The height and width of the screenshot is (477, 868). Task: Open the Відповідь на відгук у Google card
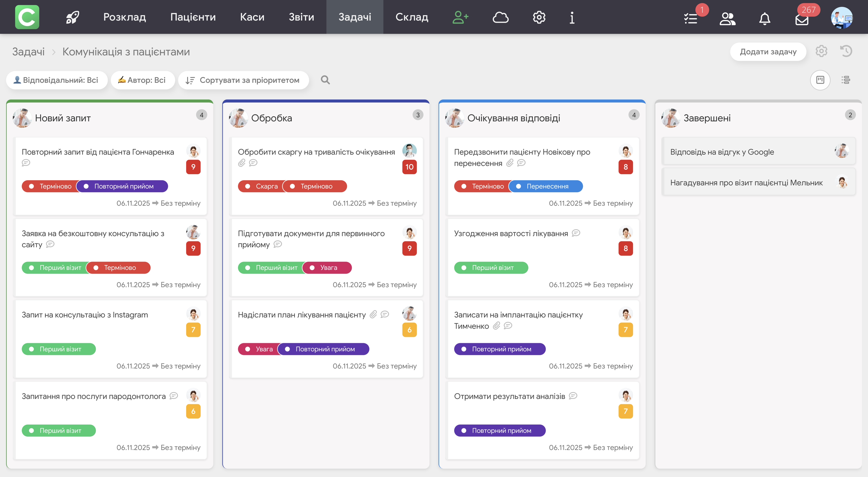click(x=722, y=152)
